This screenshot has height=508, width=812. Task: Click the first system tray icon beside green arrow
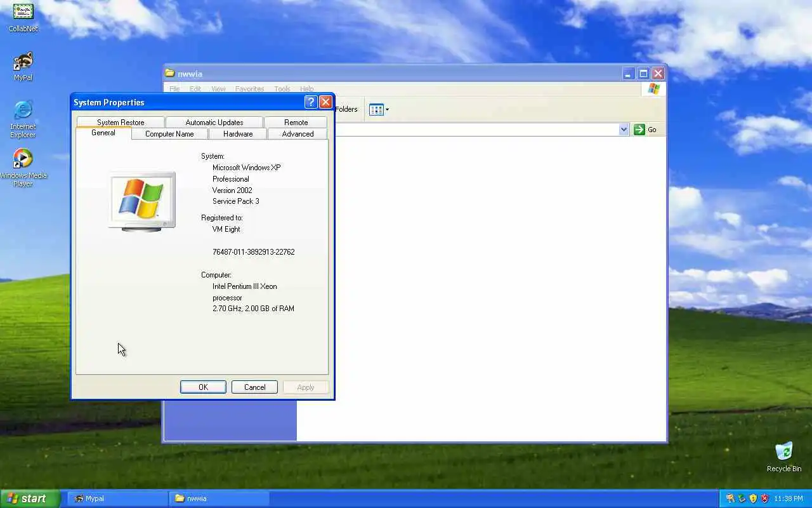click(x=730, y=498)
